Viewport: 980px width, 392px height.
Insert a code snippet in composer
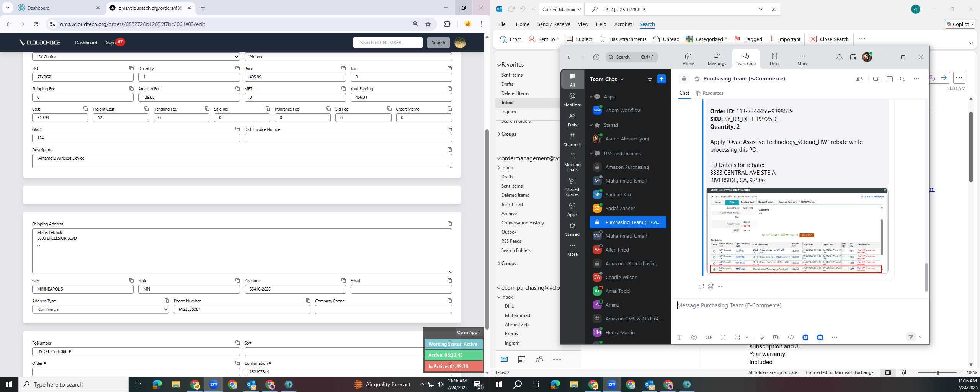pos(791,337)
